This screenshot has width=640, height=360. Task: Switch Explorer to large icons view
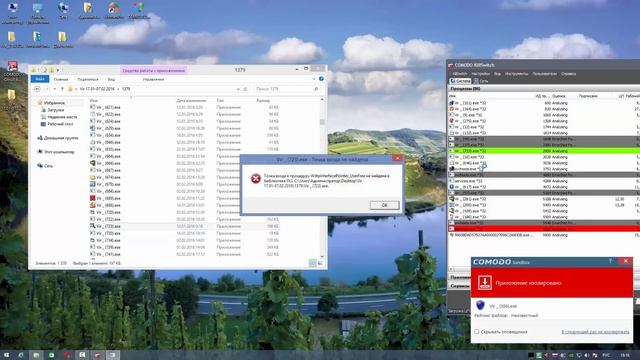(x=320, y=263)
